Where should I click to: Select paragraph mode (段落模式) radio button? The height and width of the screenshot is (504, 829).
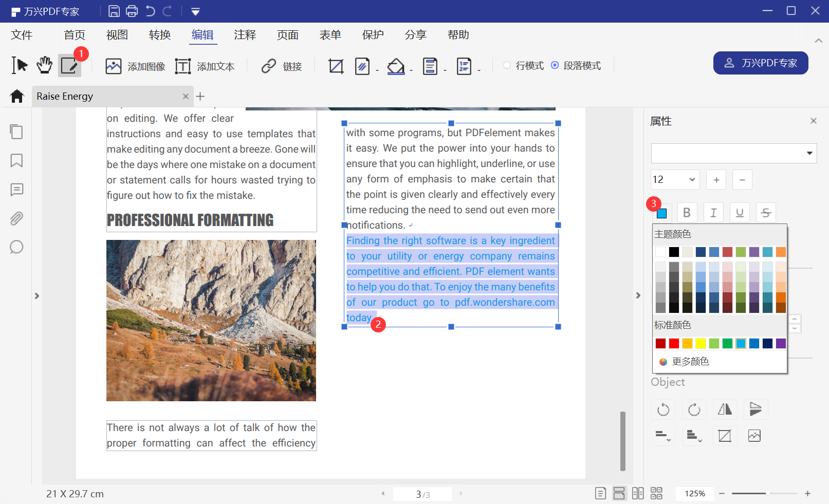555,65
